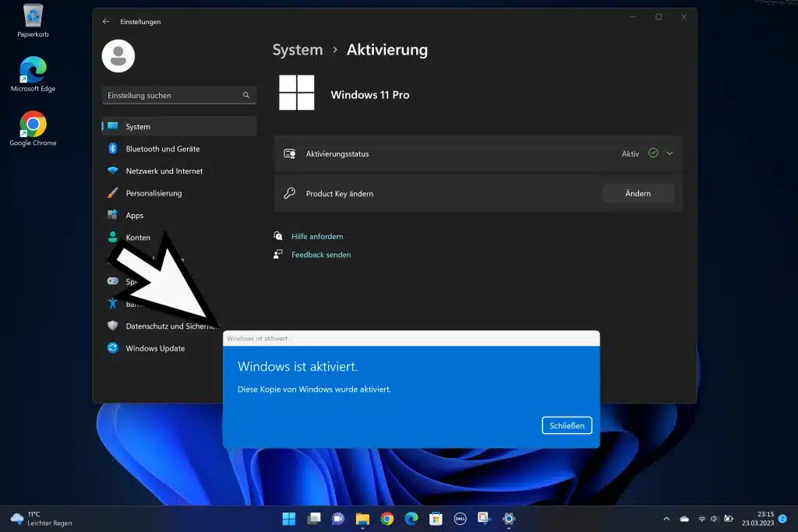Screen dimensions: 798x532
Task: Launch Chrome from the taskbar
Action: [387, 519]
